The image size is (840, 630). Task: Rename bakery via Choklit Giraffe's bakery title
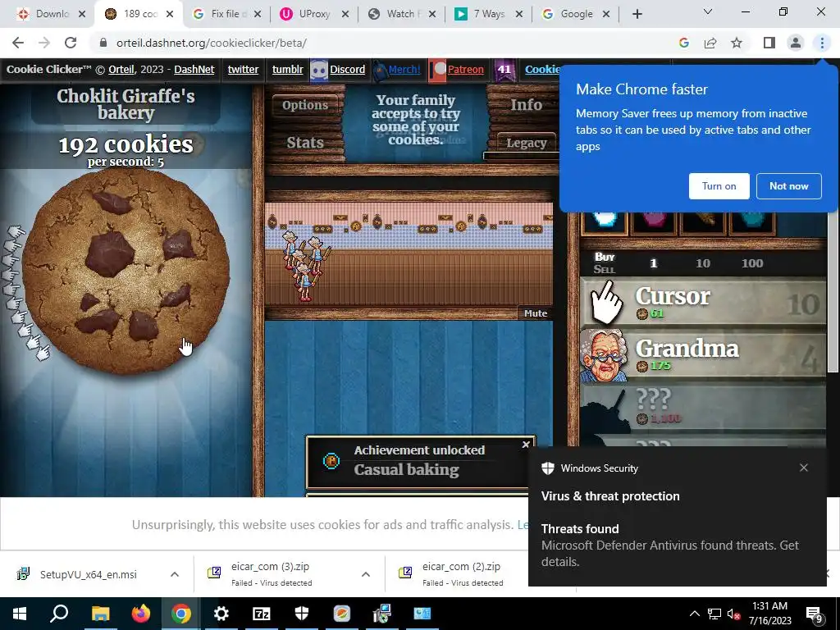pos(126,104)
